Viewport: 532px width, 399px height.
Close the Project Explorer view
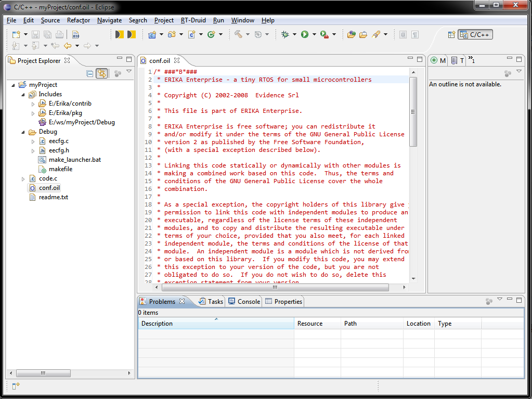pos(67,60)
